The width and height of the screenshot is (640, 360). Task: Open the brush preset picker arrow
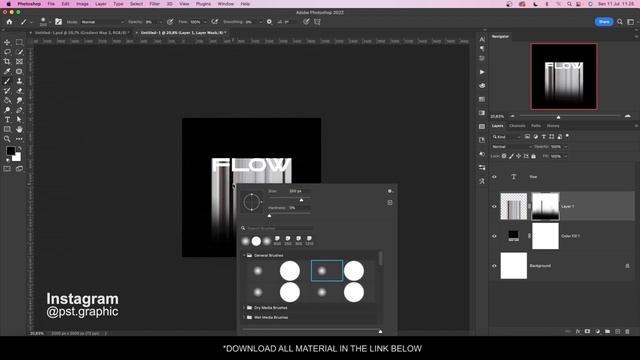(x=50, y=22)
